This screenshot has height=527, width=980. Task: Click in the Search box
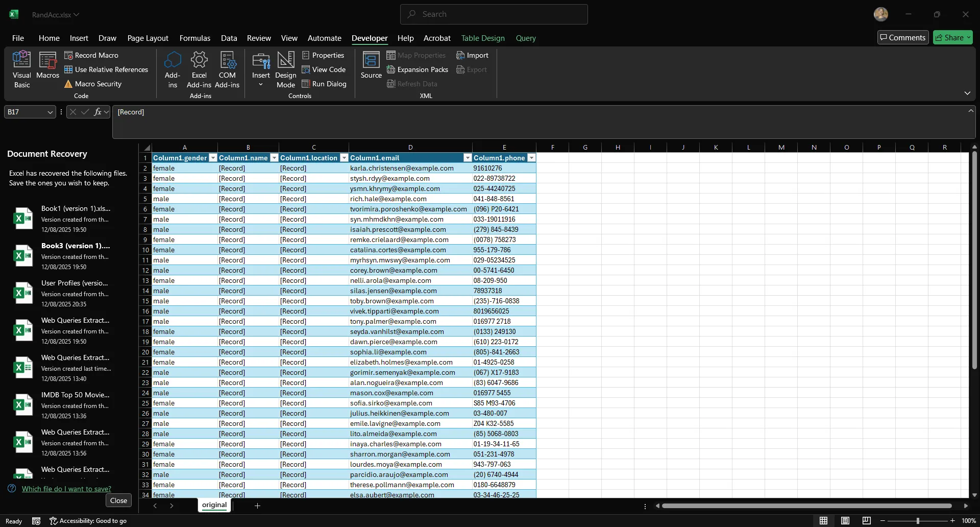pyautogui.click(x=494, y=14)
